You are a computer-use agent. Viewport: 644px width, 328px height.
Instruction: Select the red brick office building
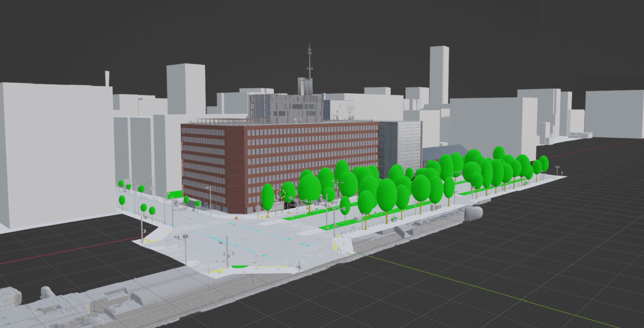[x=279, y=166]
